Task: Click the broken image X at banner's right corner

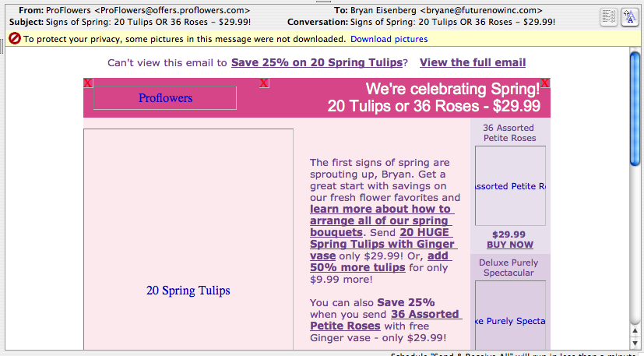Action: coord(545,83)
